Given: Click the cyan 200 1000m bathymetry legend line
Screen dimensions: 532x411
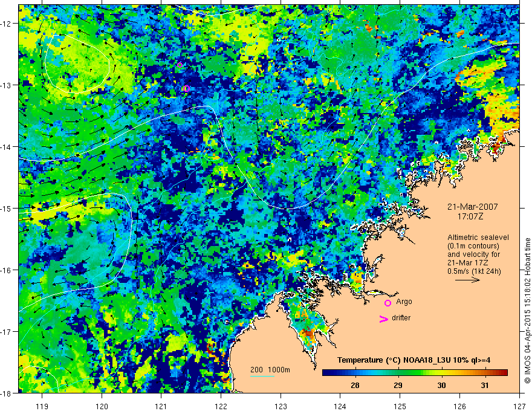Looking at the screenshot, I should 262,376.
